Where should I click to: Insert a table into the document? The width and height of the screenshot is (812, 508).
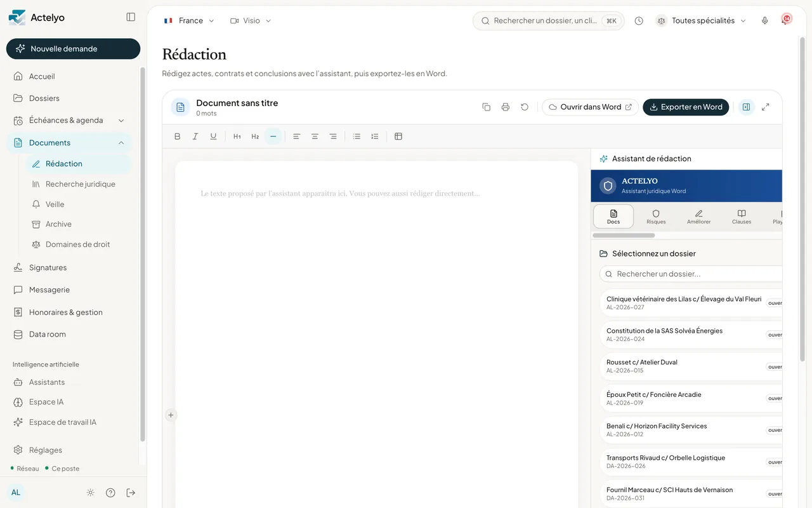[398, 137]
